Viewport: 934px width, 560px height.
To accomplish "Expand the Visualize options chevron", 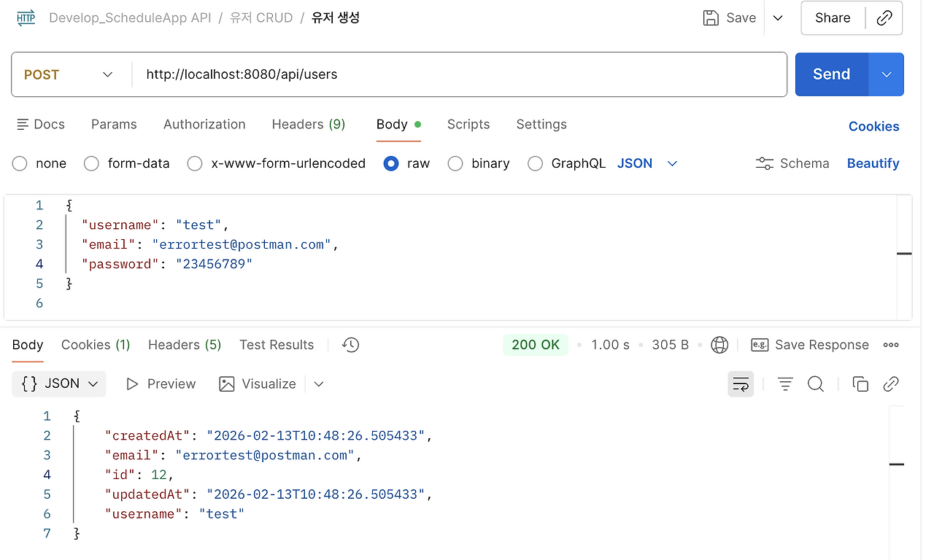I will [319, 384].
